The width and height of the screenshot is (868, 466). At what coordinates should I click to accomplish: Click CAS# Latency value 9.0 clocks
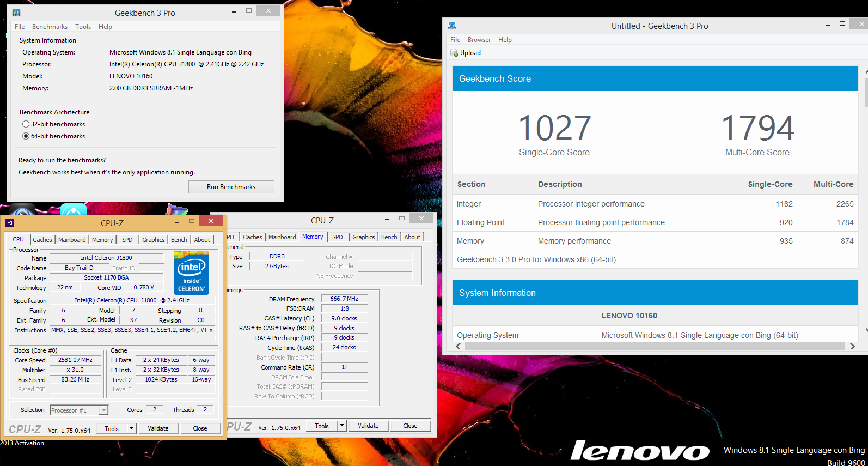tap(344, 318)
